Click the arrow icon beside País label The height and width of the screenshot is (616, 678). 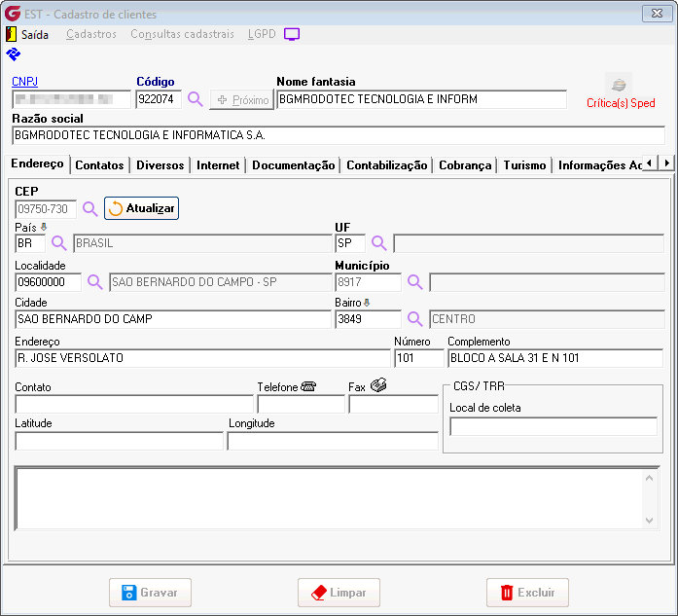tap(44, 227)
